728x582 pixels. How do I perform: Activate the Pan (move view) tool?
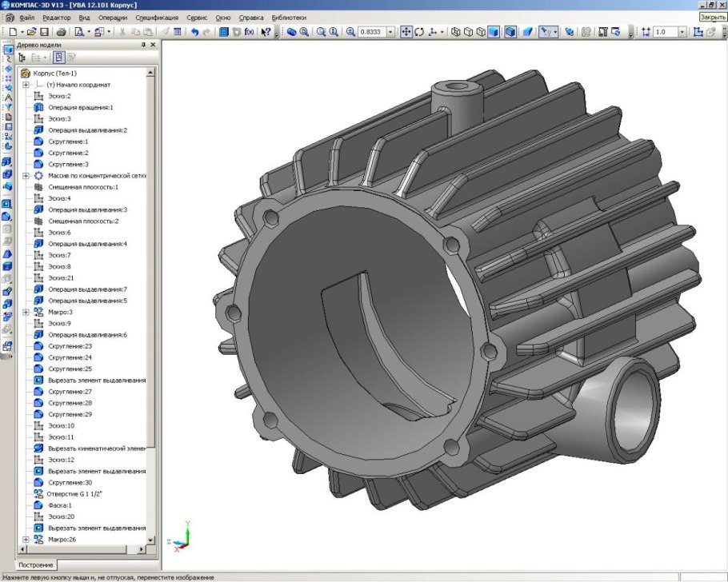pos(406,32)
